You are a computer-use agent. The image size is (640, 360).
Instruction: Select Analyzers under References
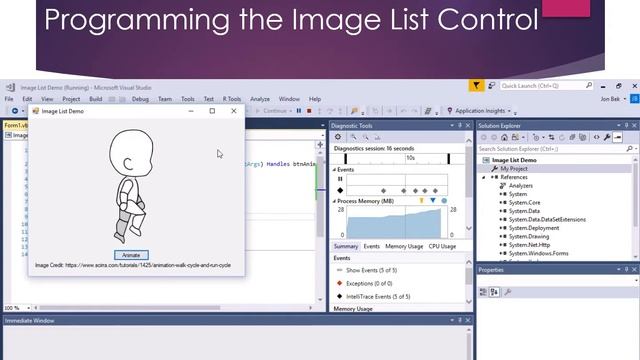(x=520, y=186)
